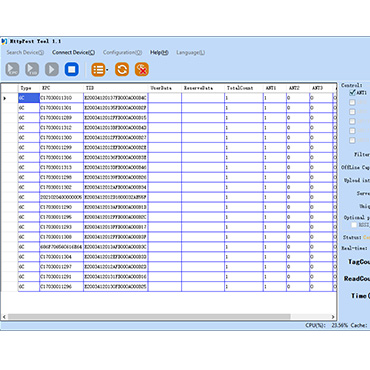Click the Status label in right panel

click(352, 237)
